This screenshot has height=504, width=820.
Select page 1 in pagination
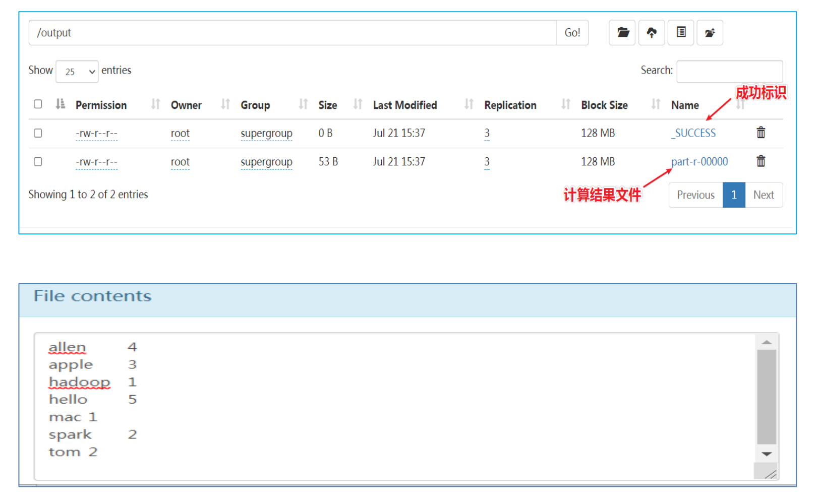734,195
